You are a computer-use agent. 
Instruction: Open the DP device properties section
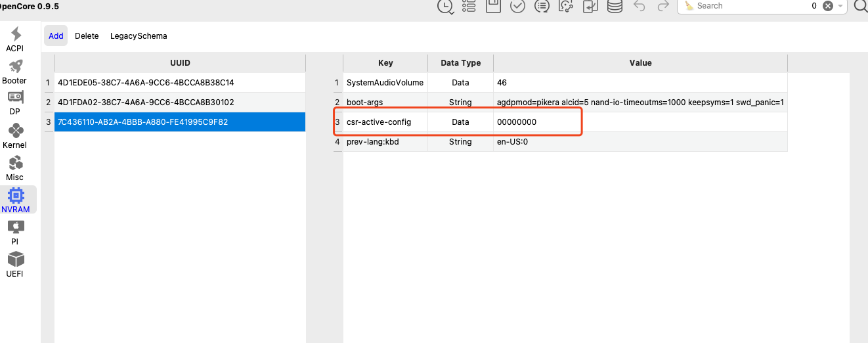(16, 103)
